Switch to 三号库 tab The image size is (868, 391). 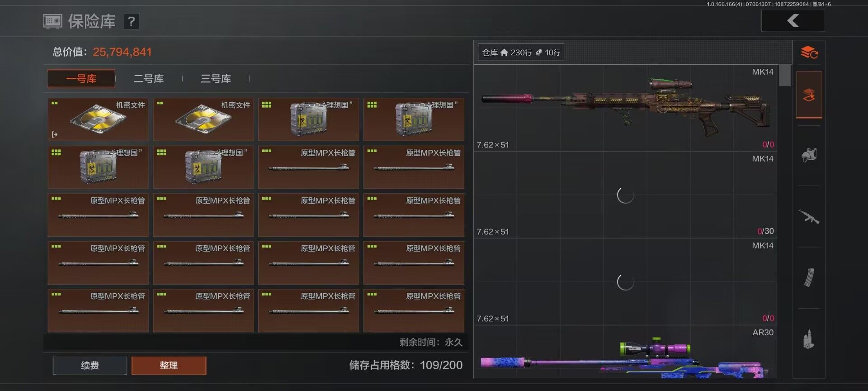(x=216, y=79)
